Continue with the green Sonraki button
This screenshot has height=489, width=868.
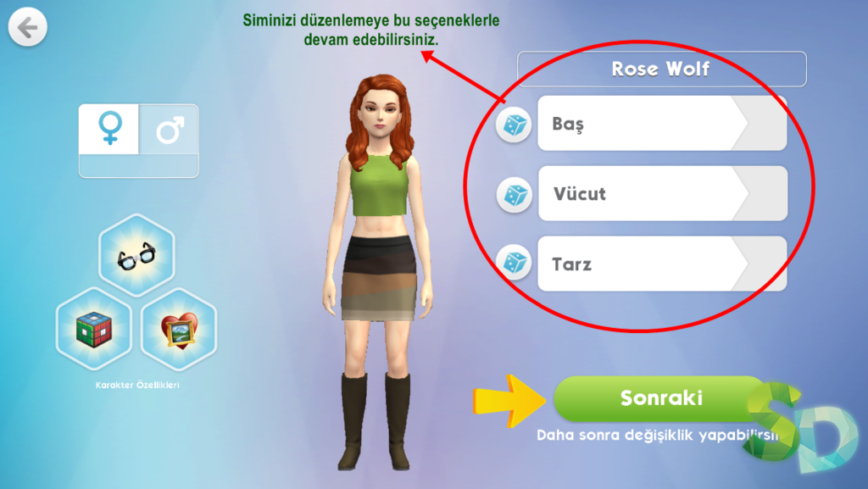(661, 398)
